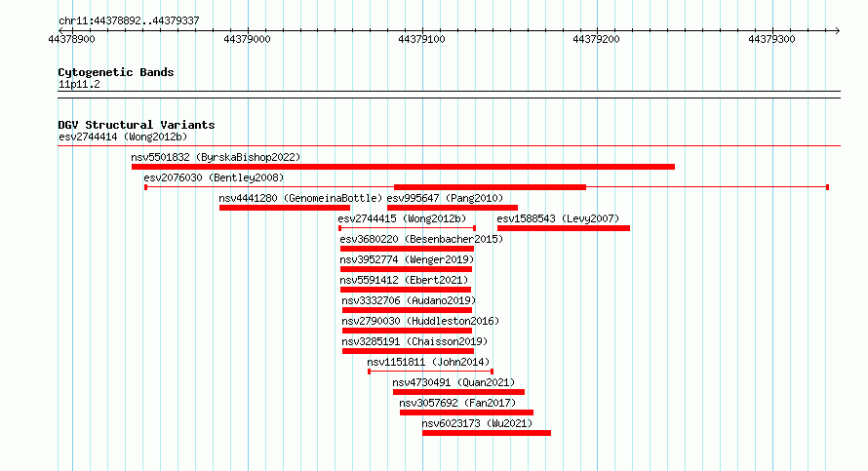Click the esv2744414 (Wong2012b) label
This screenshot has width=868, height=471.
123,137
